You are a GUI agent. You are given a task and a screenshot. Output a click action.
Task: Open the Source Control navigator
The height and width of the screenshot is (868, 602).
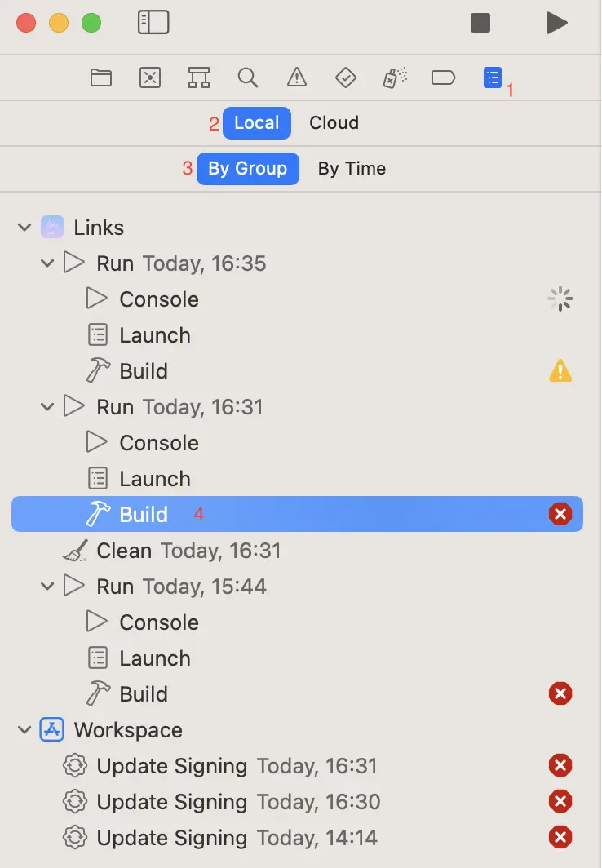tap(150, 77)
